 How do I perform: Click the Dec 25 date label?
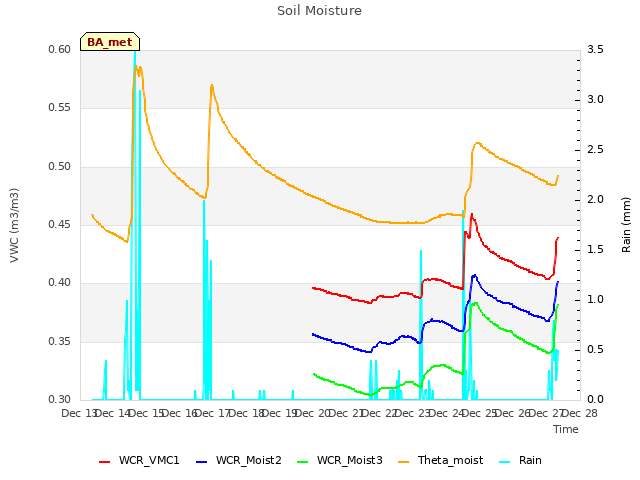click(x=480, y=413)
